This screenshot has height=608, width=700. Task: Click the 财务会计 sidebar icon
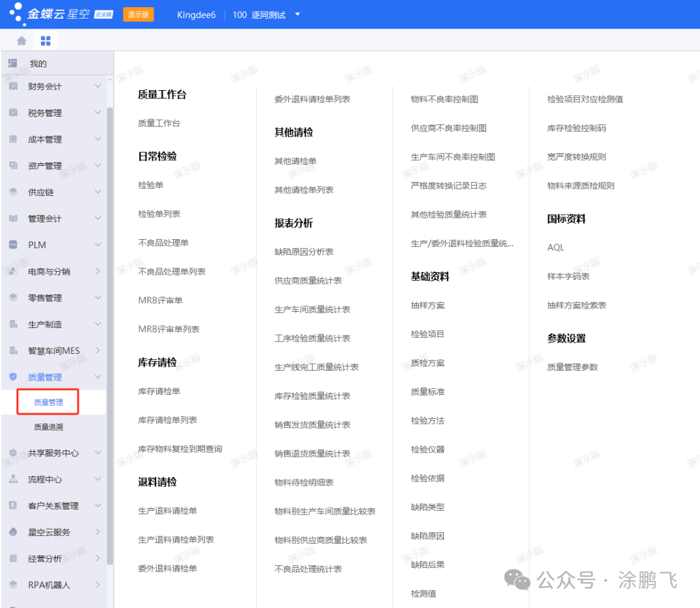(13, 86)
